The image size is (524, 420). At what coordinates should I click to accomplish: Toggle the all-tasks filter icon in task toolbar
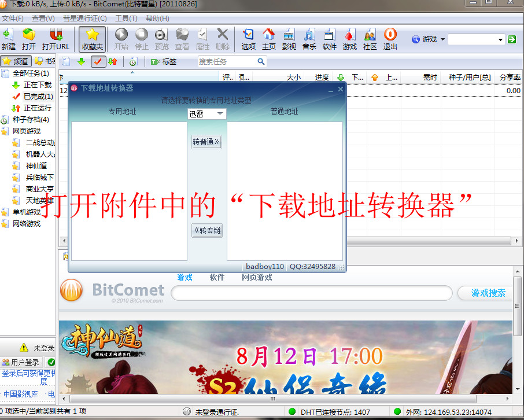(x=66, y=61)
